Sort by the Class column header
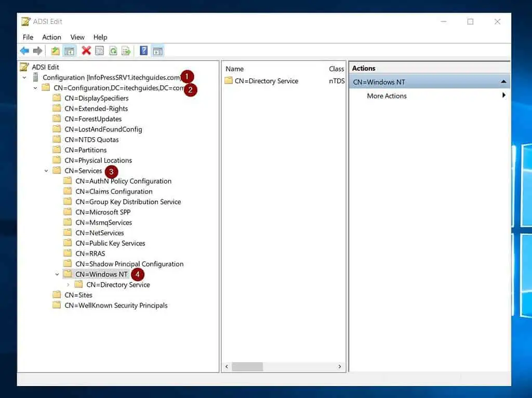Image resolution: width=532 pixels, height=398 pixels. tap(336, 69)
